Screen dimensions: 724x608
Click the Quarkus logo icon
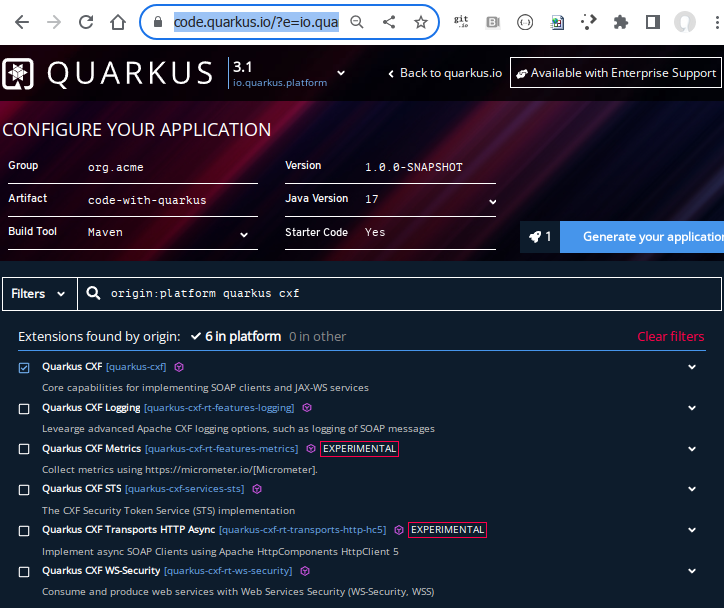18,74
